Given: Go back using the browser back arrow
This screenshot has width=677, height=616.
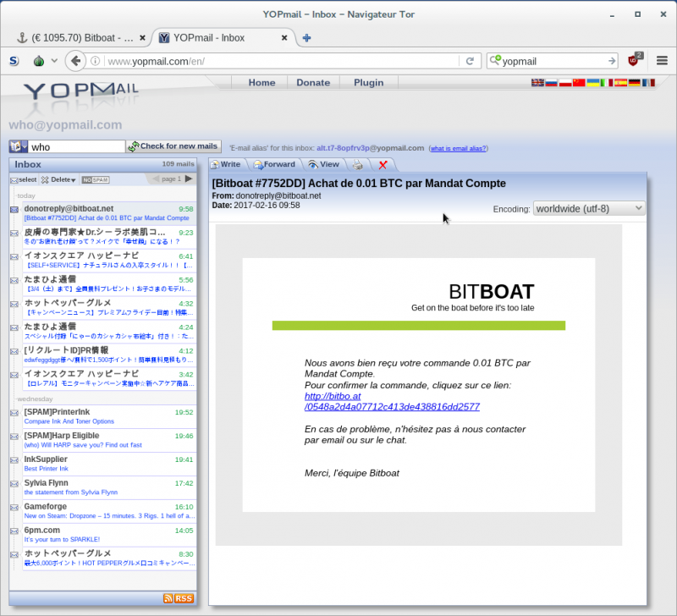Looking at the screenshot, I should pos(75,61).
